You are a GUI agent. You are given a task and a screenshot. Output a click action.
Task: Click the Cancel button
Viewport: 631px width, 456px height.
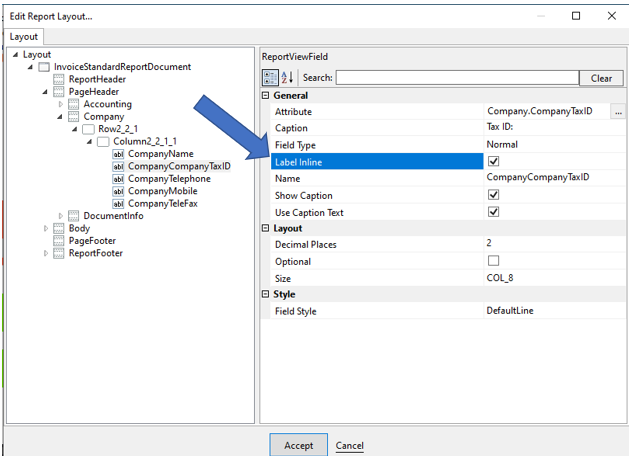pyautogui.click(x=349, y=446)
